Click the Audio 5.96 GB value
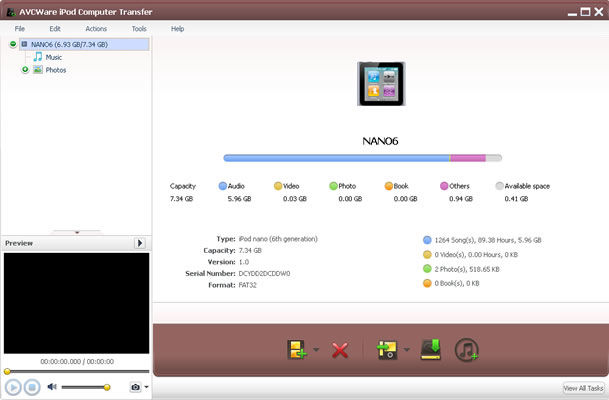The height and width of the screenshot is (400, 609). point(239,199)
